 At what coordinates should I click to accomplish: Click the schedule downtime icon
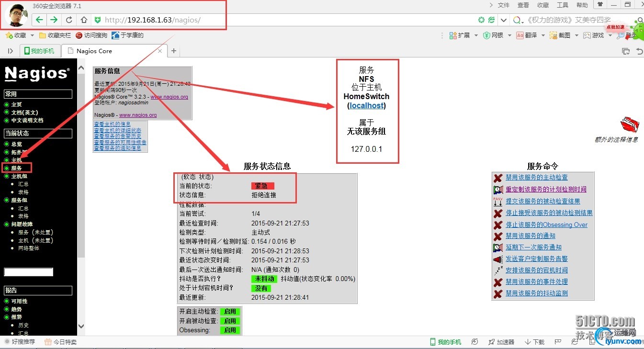498,270
